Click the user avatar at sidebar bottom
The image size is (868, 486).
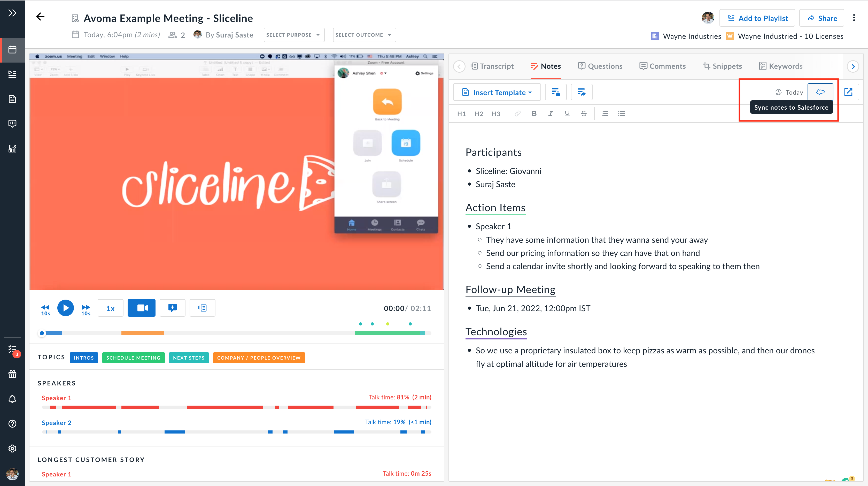12,474
